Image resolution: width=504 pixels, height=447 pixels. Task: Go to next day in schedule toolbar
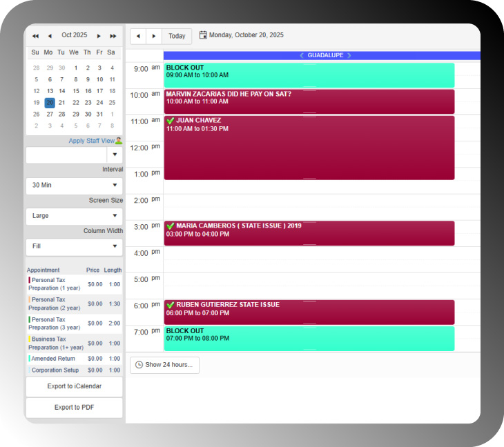tap(154, 36)
